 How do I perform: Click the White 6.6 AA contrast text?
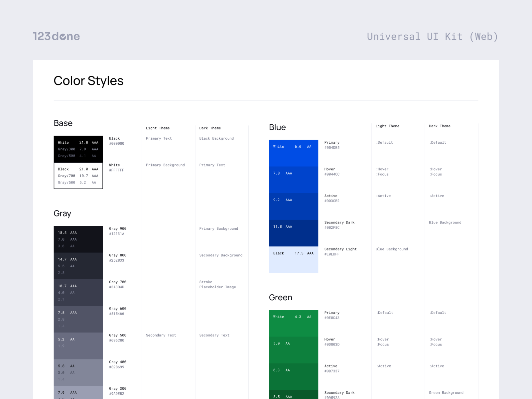click(292, 147)
